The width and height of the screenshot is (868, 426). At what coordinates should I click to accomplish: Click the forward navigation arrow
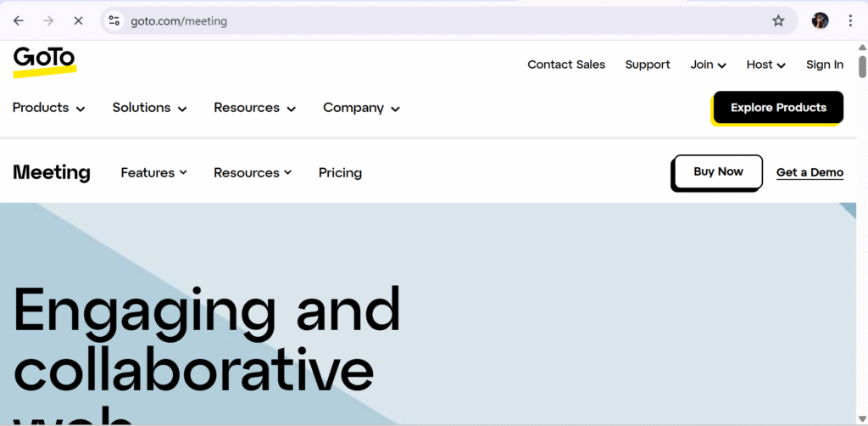click(48, 21)
